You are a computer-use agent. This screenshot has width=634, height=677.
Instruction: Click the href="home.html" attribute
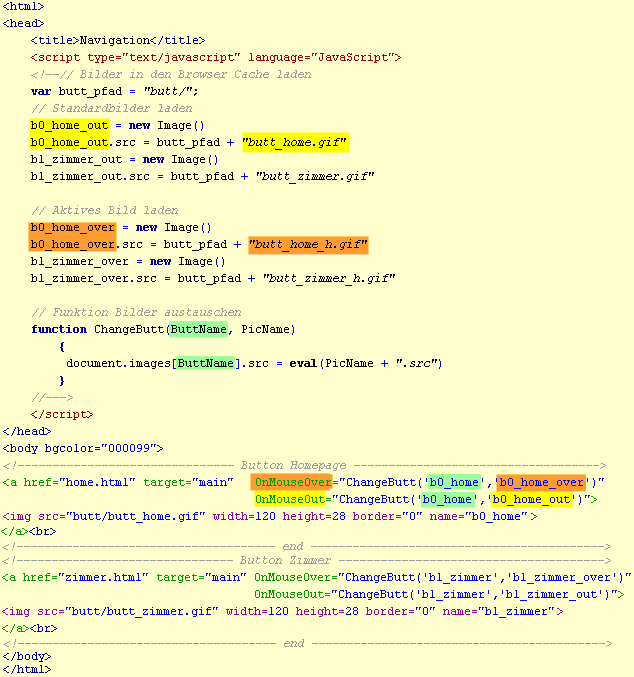coord(79,483)
